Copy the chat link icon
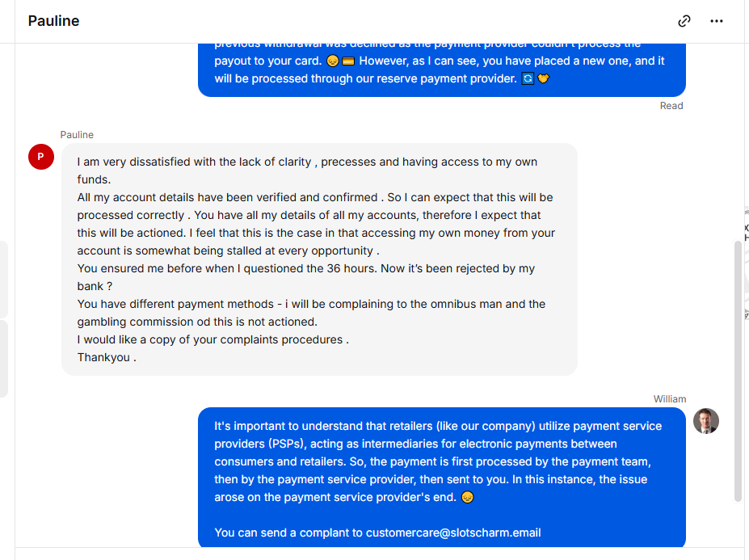 (684, 21)
